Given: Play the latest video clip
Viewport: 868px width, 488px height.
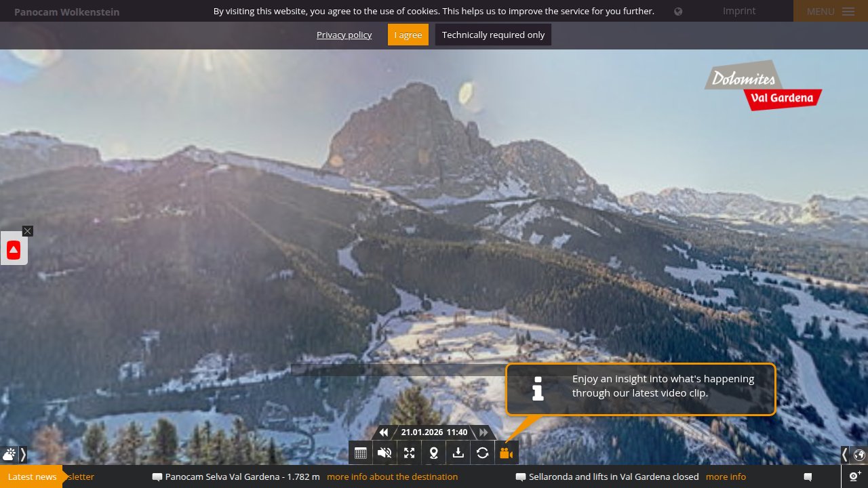Looking at the screenshot, I should coord(507,453).
